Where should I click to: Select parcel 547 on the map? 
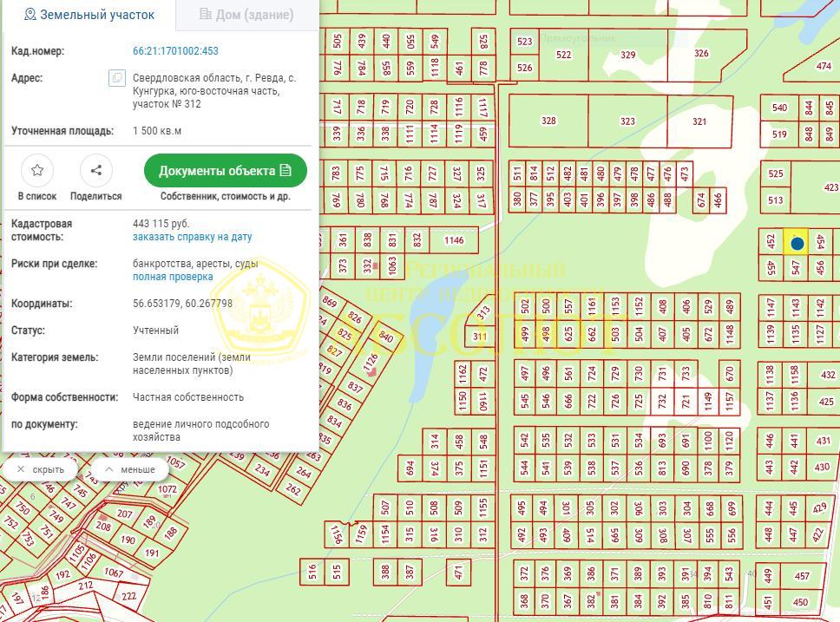(796, 268)
